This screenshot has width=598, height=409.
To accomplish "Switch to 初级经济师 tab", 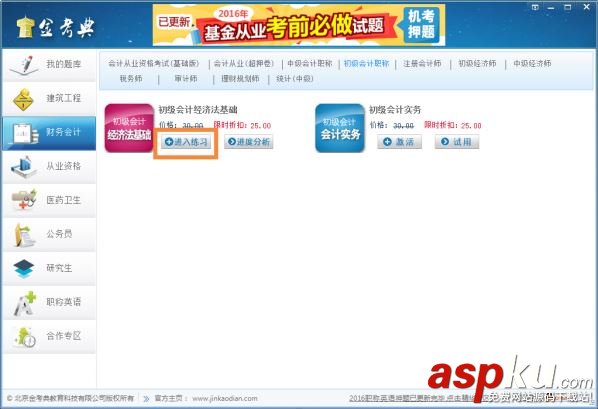I will [477, 64].
